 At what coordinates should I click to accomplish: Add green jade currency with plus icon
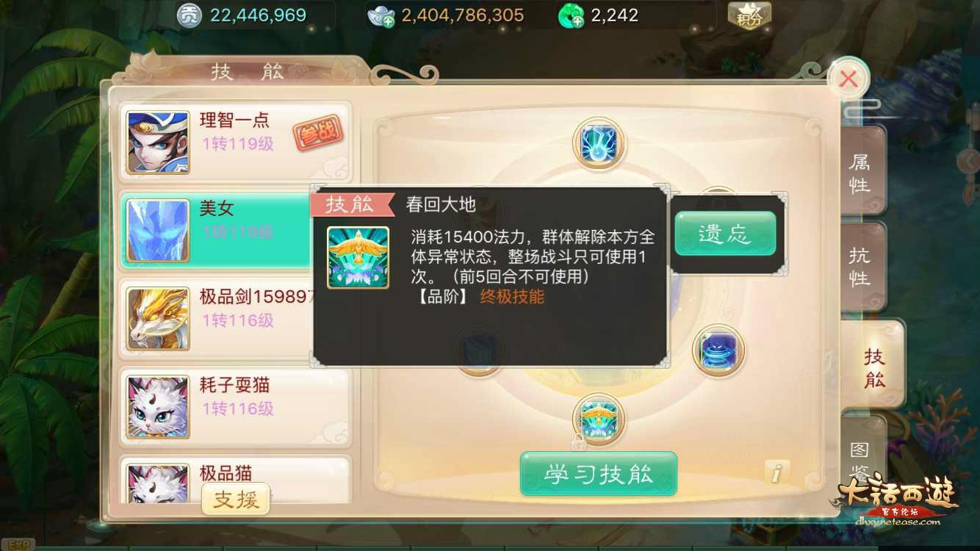pyautogui.click(x=571, y=15)
